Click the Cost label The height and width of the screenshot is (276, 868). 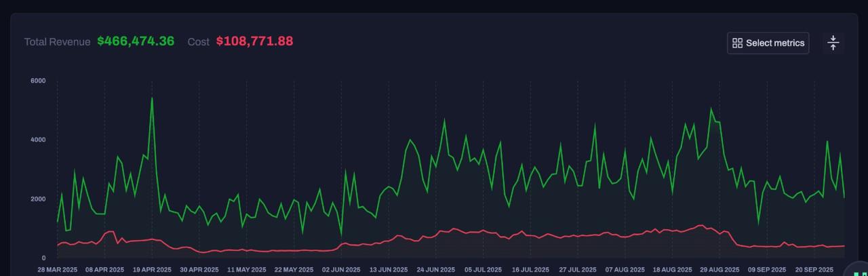[198, 42]
